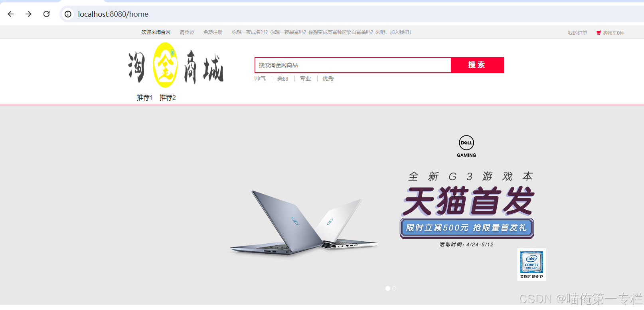Open the 推荐2 menu item
The image size is (644, 310).
pyautogui.click(x=168, y=97)
